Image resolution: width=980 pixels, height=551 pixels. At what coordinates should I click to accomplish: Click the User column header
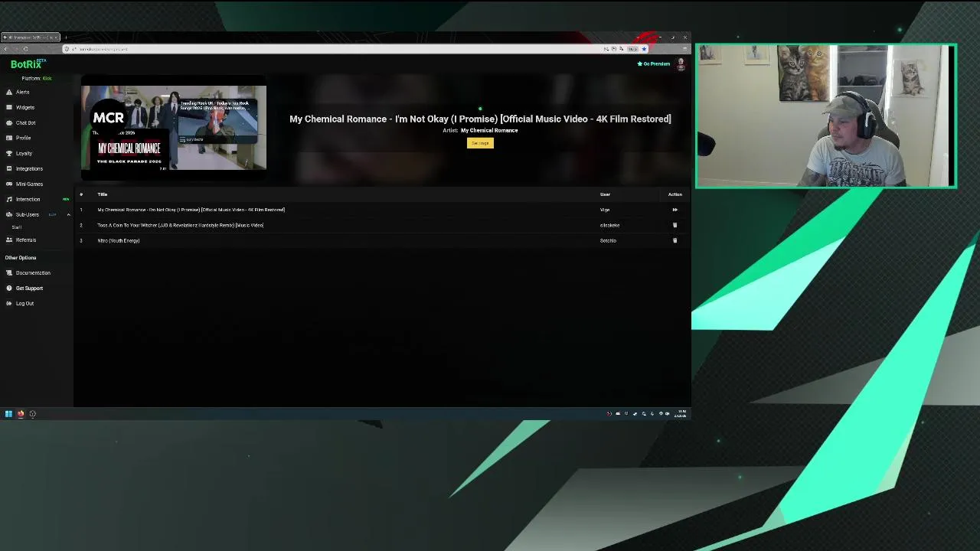pyautogui.click(x=605, y=194)
